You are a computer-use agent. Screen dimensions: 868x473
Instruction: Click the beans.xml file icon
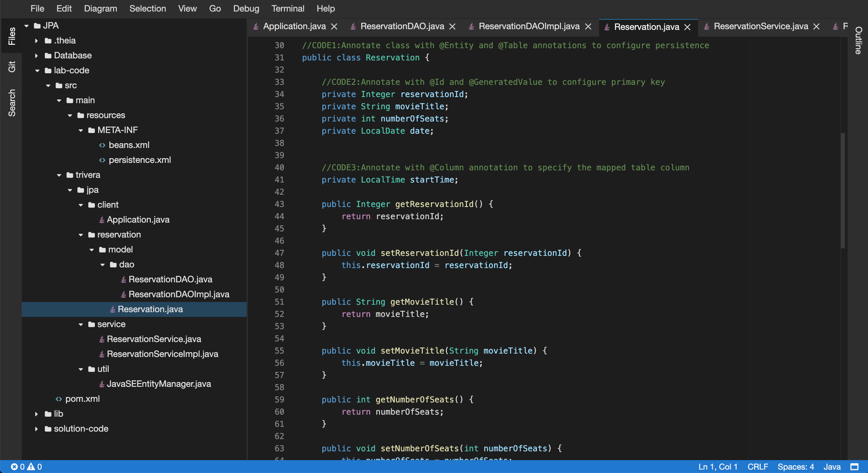(x=102, y=145)
